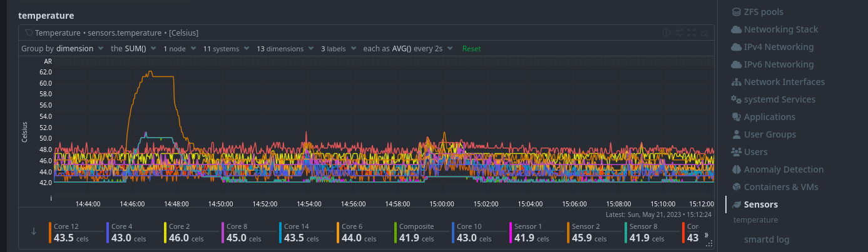Click the Containers & VMs cube icon
Screen dimensions: 868x252
(x=736, y=187)
